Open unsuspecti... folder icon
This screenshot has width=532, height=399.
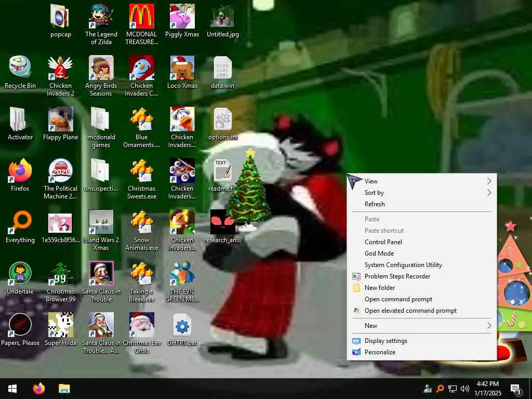(101, 170)
